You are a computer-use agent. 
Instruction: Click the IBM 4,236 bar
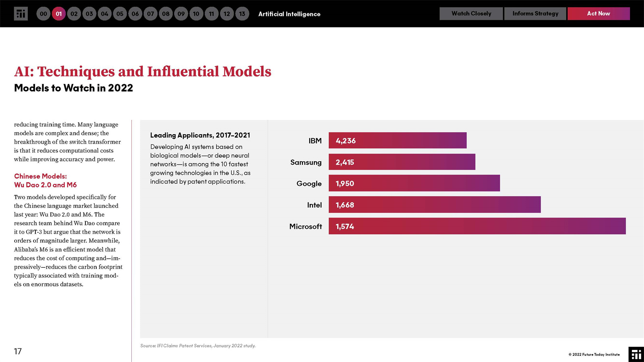pos(397,140)
